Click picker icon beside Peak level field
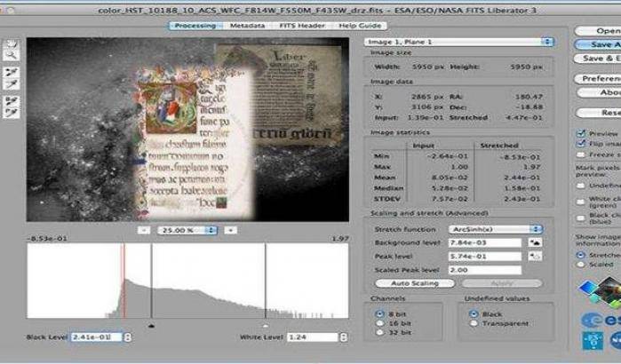This screenshot has height=364, width=621. point(535,257)
